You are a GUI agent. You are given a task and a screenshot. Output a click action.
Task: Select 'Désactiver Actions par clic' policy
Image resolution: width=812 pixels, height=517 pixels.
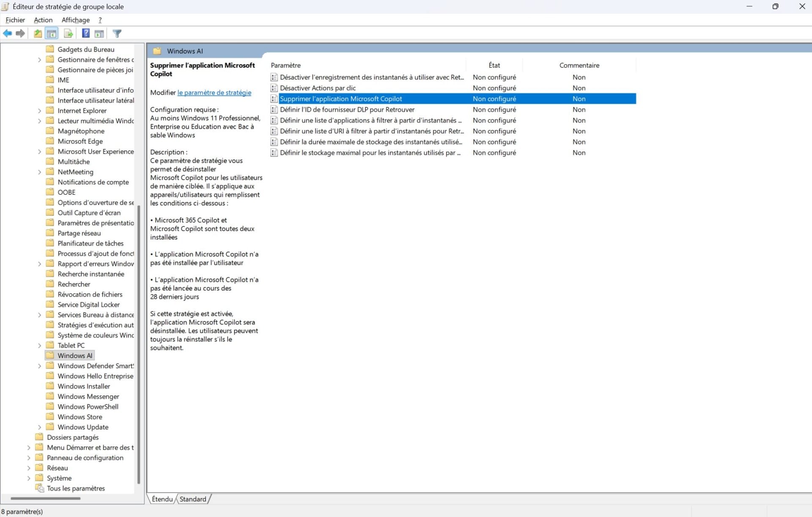pos(318,88)
